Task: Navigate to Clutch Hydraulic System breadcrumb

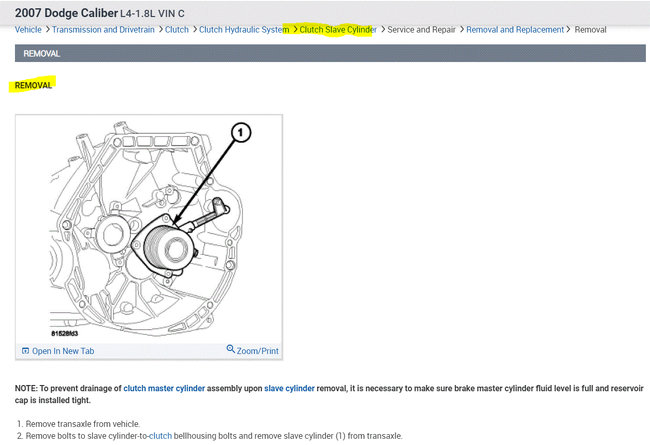Action: click(244, 30)
